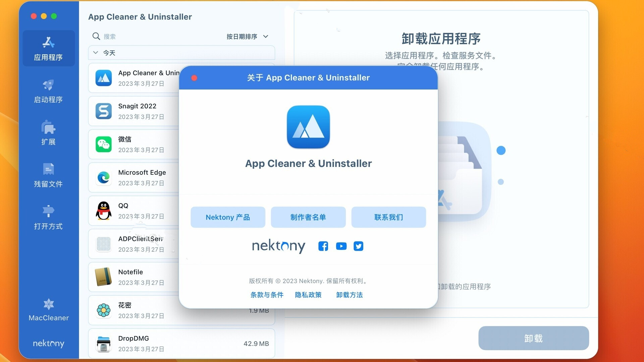The height and width of the screenshot is (362, 644).
Task: Open the 条款与条件 link
Action: pos(267,295)
